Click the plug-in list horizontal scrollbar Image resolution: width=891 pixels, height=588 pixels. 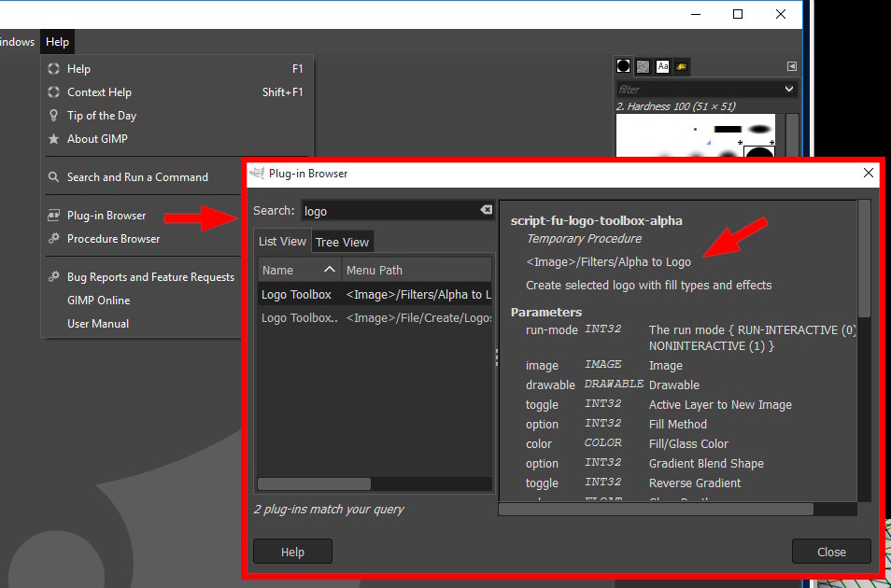tap(314, 483)
